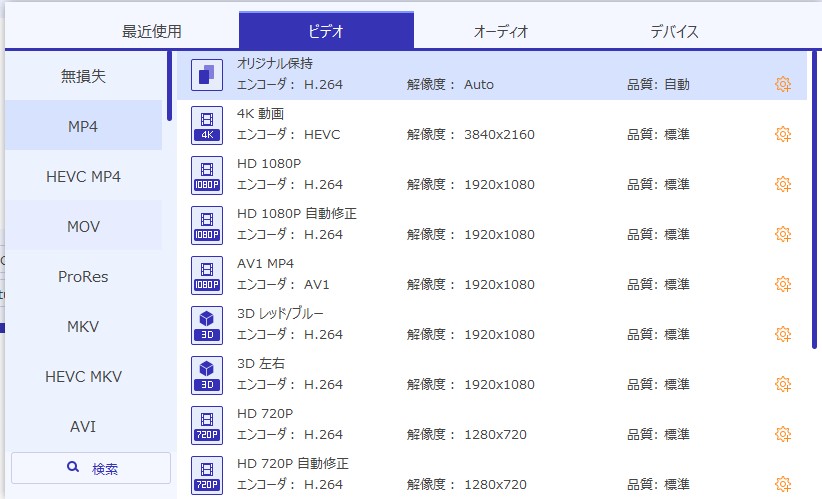Click the 3840x2160 resolution value

499,135
